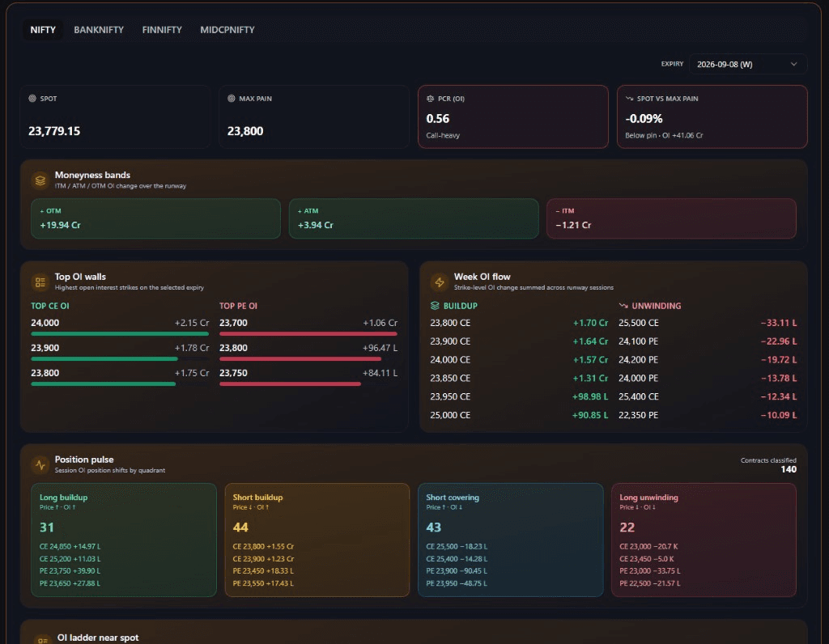Click PE 23,900 −90.45 L entry
The image size is (829, 644).
click(x=457, y=570)
